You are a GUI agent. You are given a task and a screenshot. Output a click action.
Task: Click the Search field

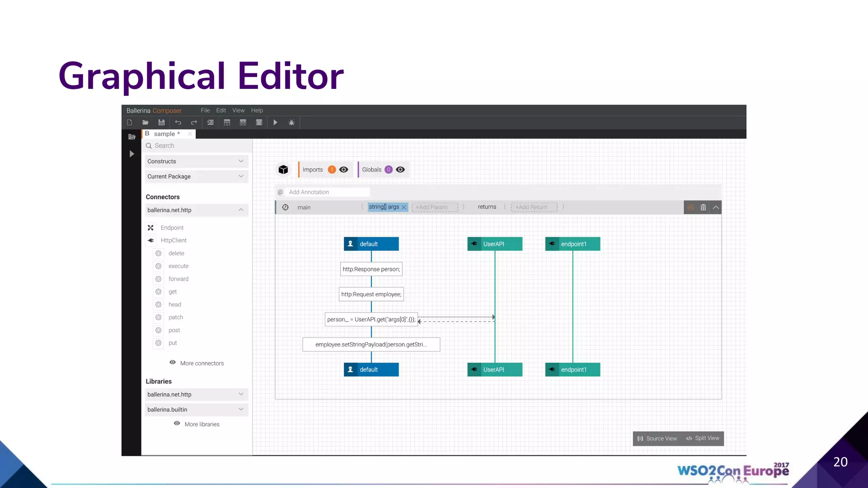pos(197,146)
